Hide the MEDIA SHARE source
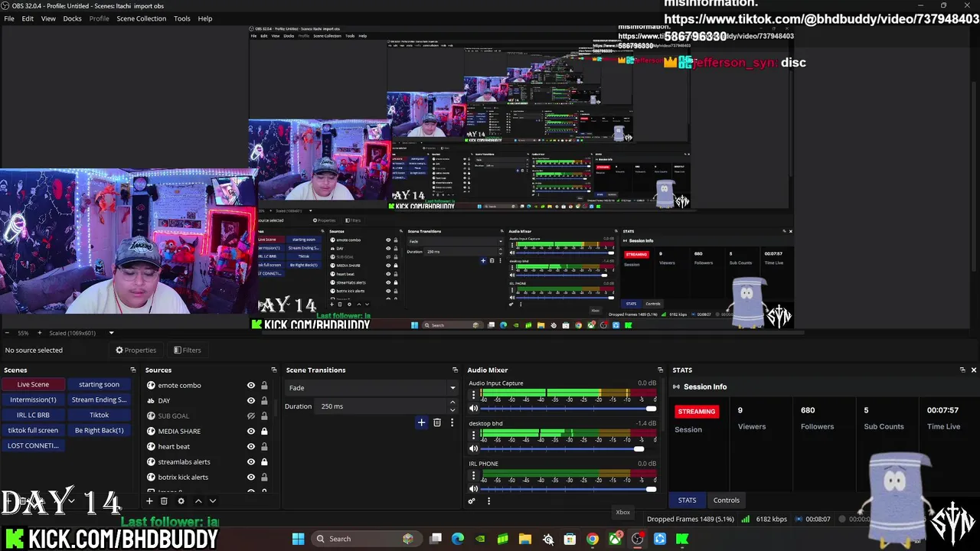980x551 pixels. tap(250, 432)
